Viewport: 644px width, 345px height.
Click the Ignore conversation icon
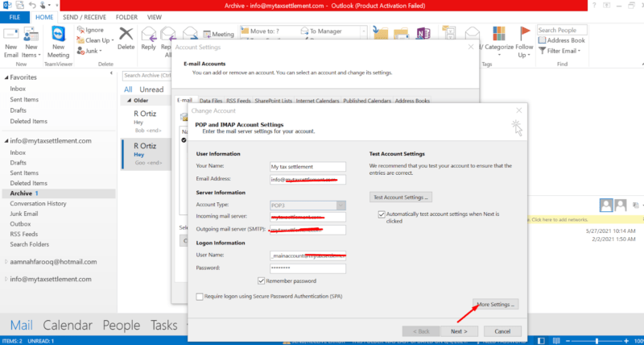pos(80,30)
